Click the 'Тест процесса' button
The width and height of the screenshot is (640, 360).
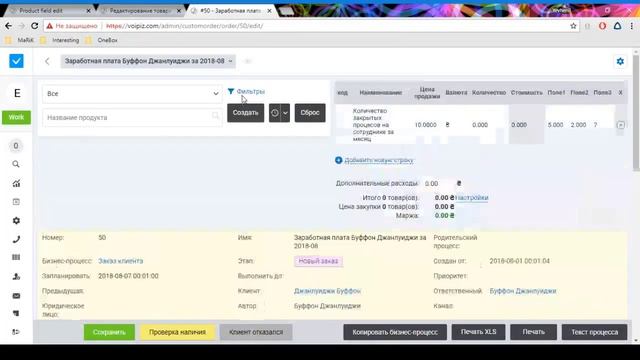click(x=594, y=332)
